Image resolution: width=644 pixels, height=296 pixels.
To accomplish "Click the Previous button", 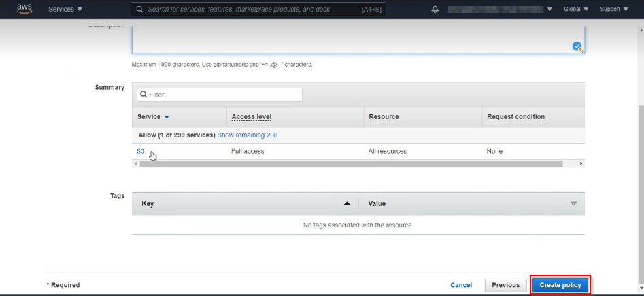I will coord(506,285).
